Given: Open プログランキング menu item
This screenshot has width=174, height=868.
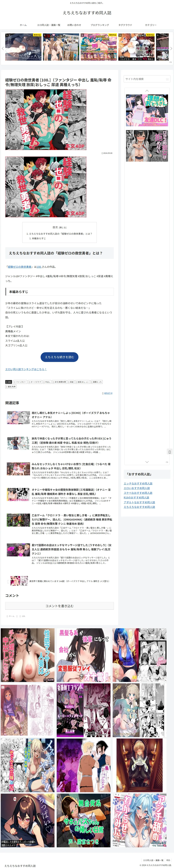Looking at the screenshot, I should 100,25.
